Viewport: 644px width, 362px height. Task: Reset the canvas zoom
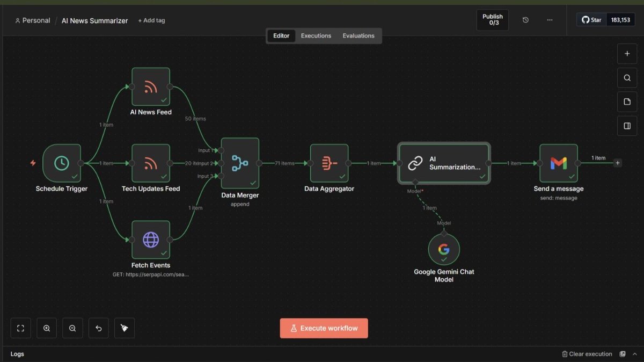(99, 328)
